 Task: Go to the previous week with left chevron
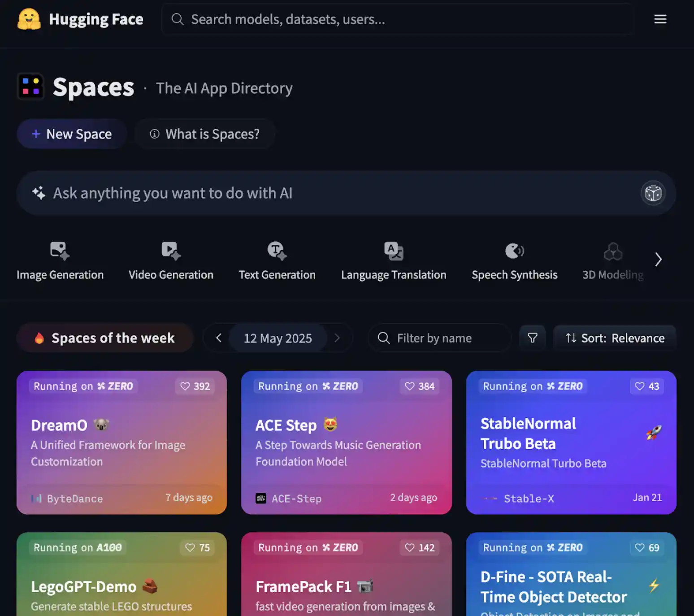tap(219, 338)
